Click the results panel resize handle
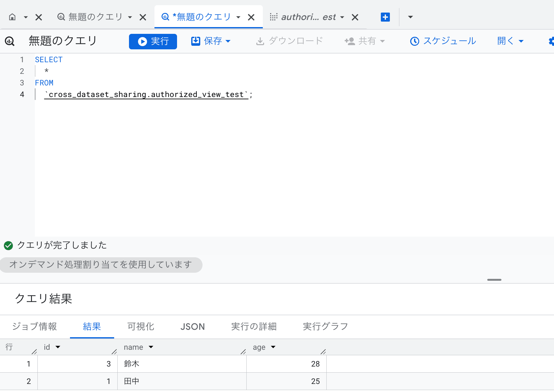 [x=494, y=280]
